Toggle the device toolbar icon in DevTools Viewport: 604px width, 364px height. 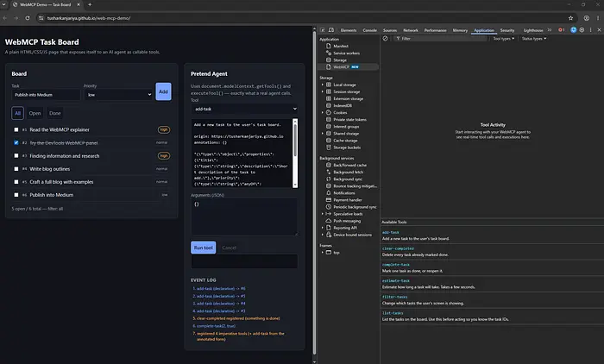pos(331,30)
